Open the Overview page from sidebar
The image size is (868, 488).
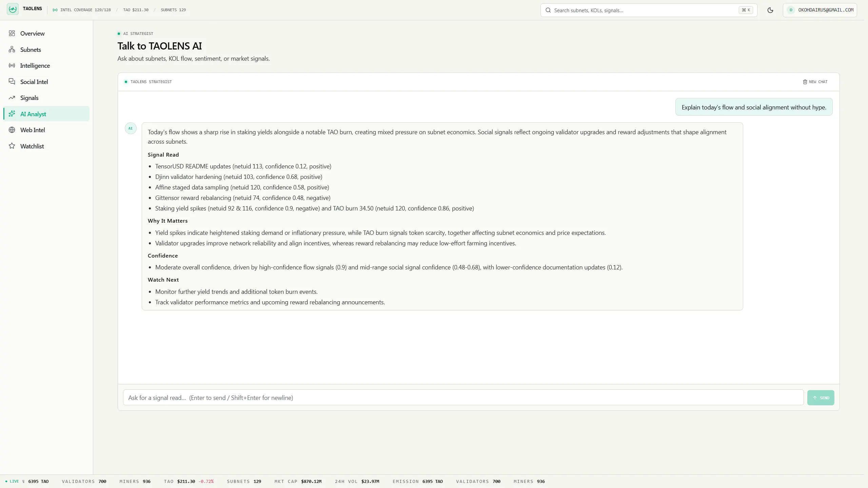[46, 33]
